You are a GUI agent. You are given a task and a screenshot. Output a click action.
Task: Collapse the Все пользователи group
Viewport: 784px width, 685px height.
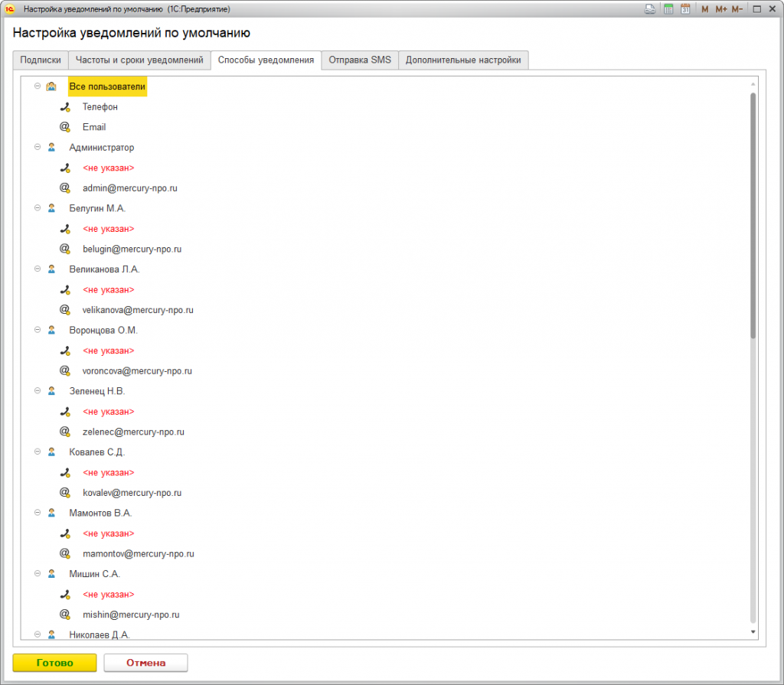(x=38, y=86)
